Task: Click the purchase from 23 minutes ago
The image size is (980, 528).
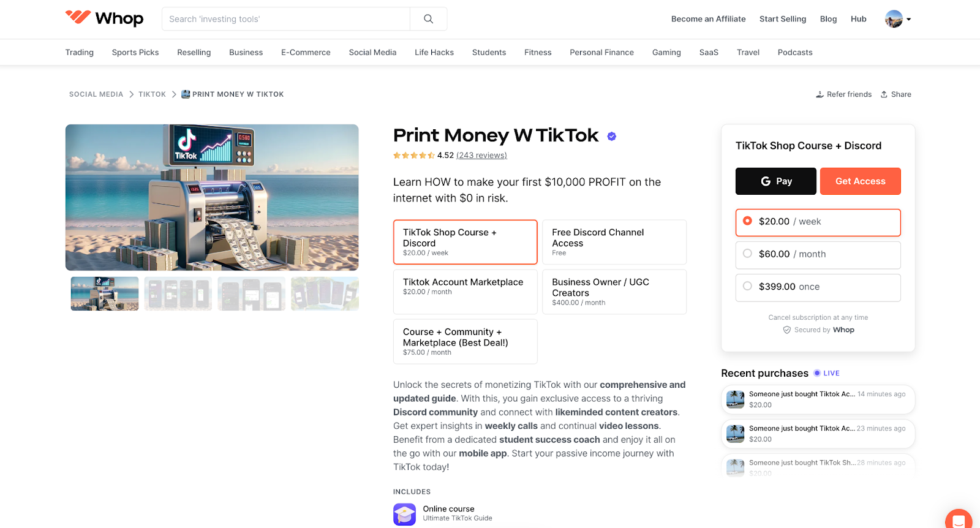Action: [818, 434]
